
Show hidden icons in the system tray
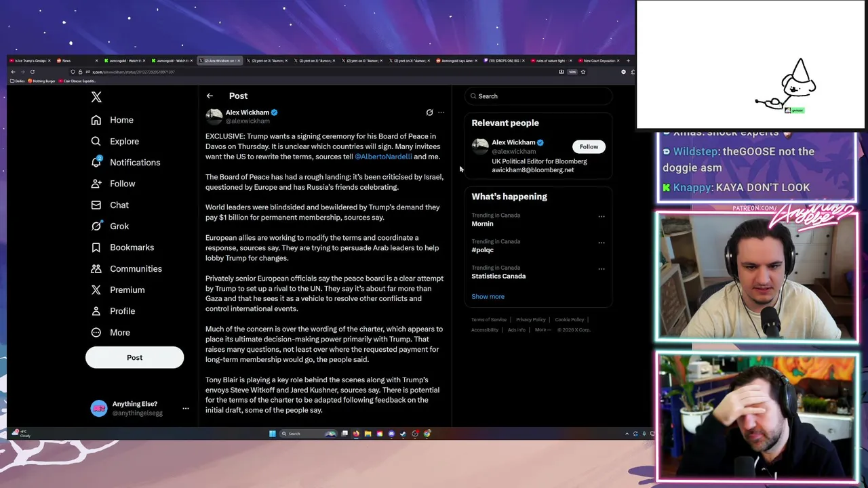(x=627, y=434)
